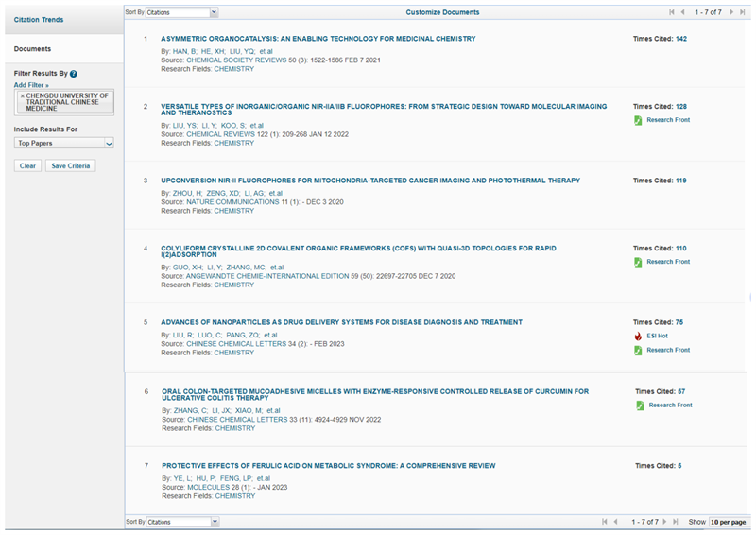The width and height of the screenshot is (756, 535).
Task: Switch to the Citation Trends tab
Action: click(x=39, y=19)
